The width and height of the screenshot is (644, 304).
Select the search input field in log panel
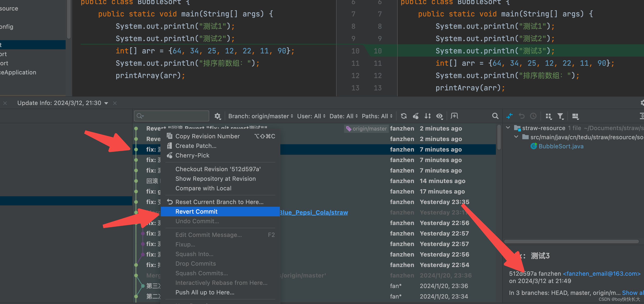pyautogui.click(x=173, y=117)
